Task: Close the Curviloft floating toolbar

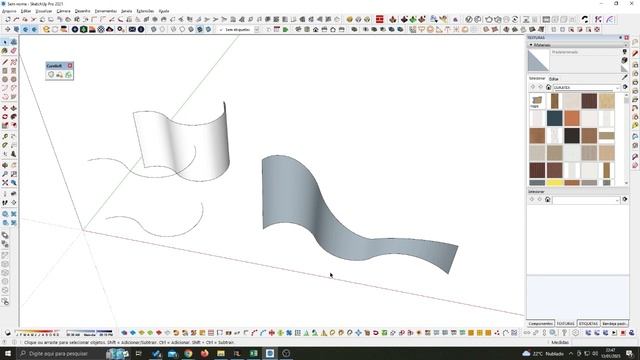Action: (70, 66)
